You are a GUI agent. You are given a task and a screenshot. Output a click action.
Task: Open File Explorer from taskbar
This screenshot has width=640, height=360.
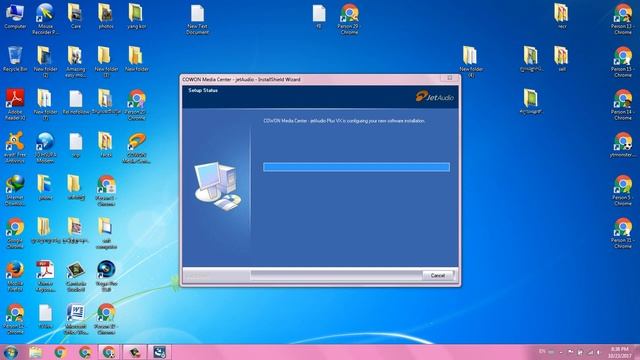[x=36, y=352]
